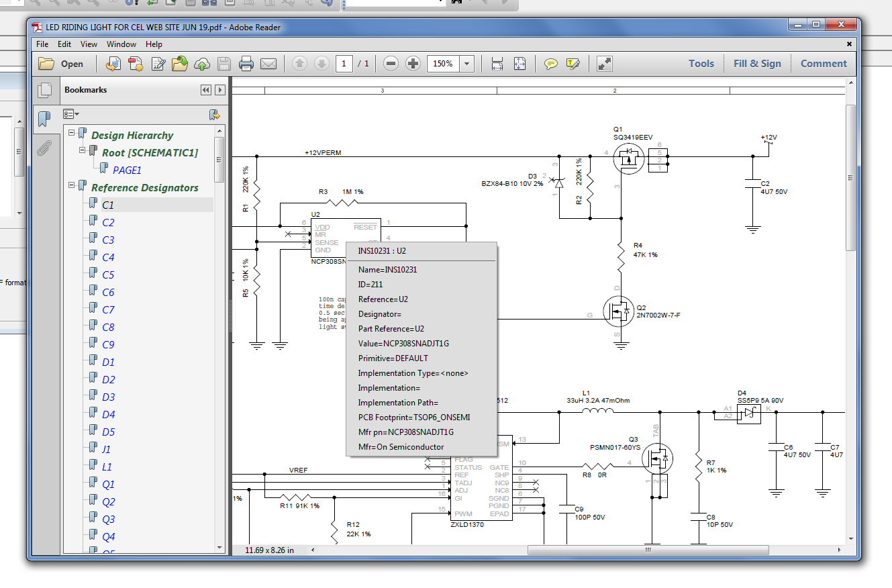892x588 pixels.
Task: Select the PAGE1 bookmark
Action: coord(127,170)
